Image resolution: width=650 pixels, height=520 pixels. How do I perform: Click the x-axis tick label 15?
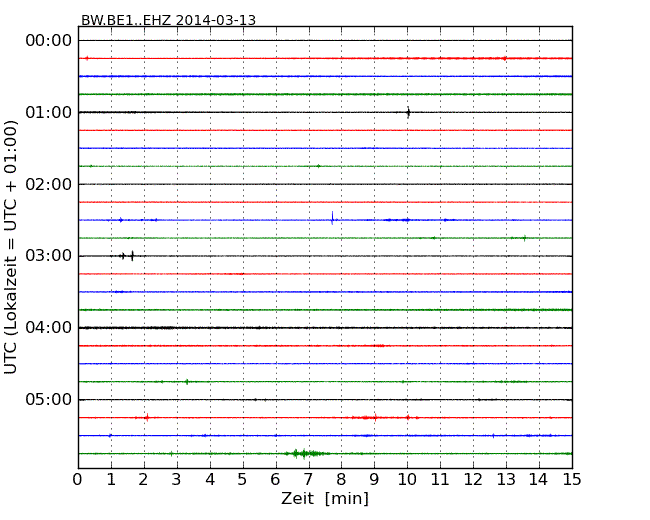[x=572, y=479]
